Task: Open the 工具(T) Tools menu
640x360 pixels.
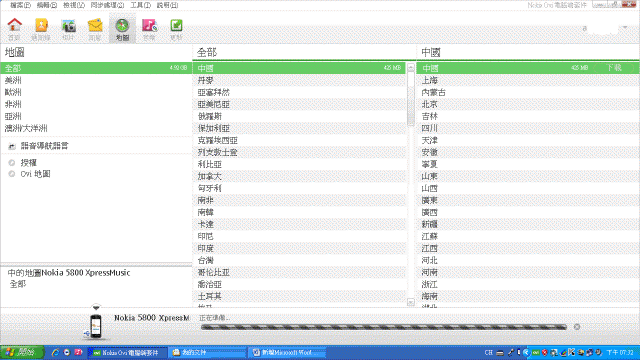Action: click(140, 5)
